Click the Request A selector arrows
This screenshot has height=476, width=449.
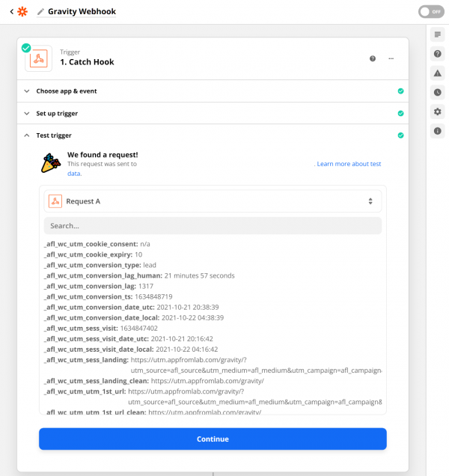pos(370,201)
